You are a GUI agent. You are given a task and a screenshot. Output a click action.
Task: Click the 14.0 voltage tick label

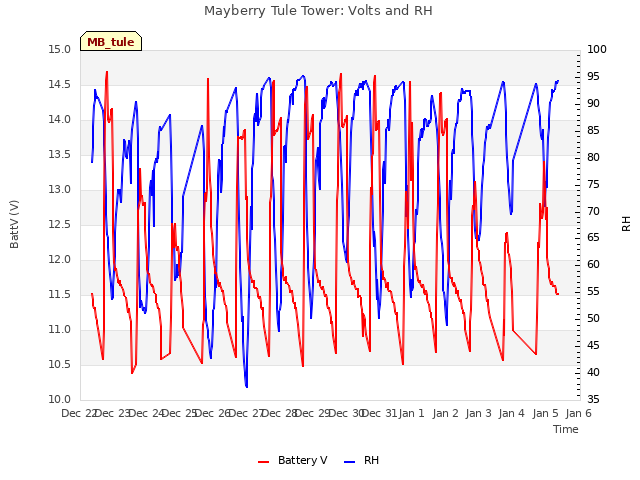[x=60, y=120]
